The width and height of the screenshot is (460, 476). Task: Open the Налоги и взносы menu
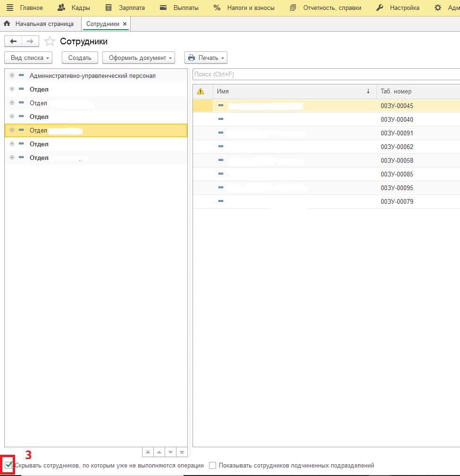click(x=251, y=8)
